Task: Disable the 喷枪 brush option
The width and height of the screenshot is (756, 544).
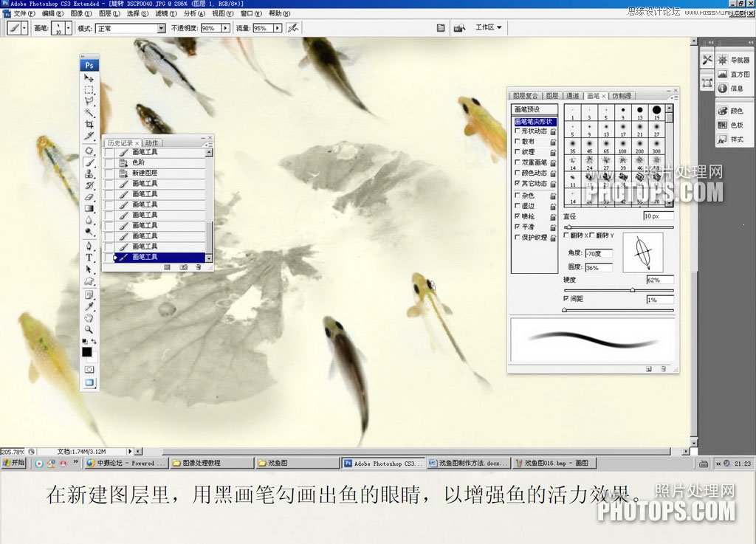Action: pyautogui.click(x=518, y=216)
